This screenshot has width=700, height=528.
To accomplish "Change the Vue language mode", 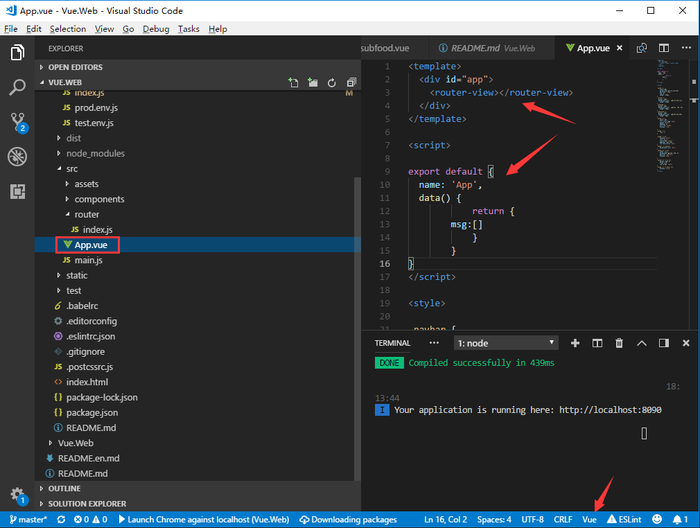I will [x=589, y=520].
